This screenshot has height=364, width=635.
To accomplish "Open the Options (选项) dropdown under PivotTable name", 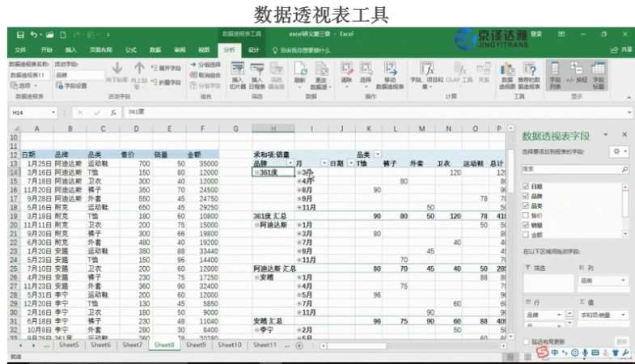I will click(25, 86).
